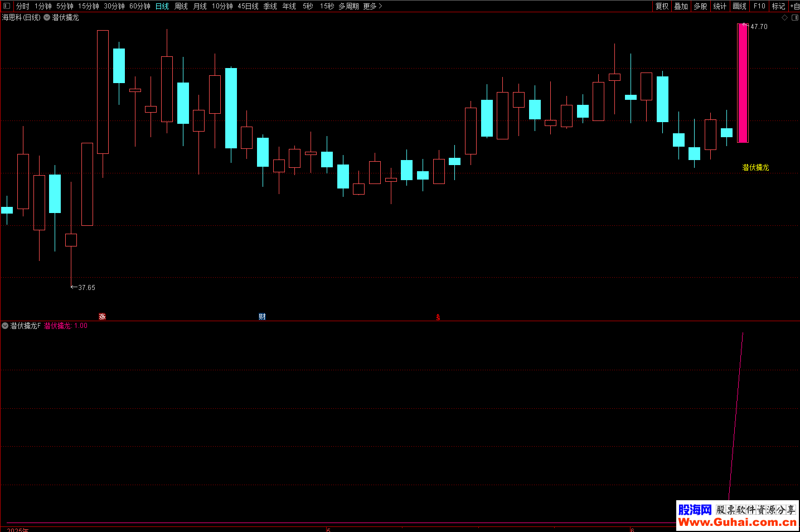
Task: Select the 45日线 period
Action: click(x=248, y=6)
